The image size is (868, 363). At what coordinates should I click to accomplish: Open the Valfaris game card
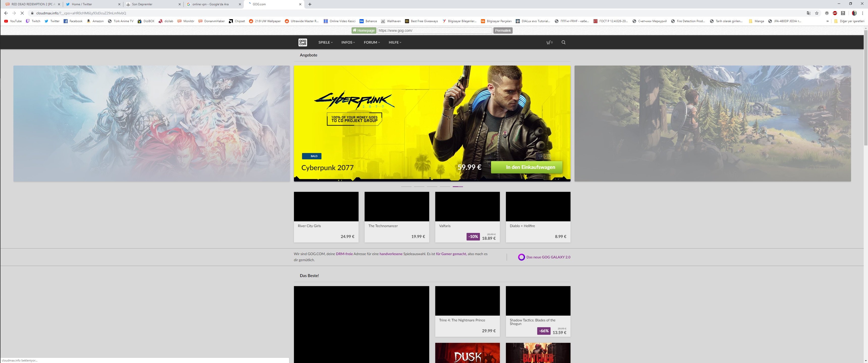pos(467,217)
